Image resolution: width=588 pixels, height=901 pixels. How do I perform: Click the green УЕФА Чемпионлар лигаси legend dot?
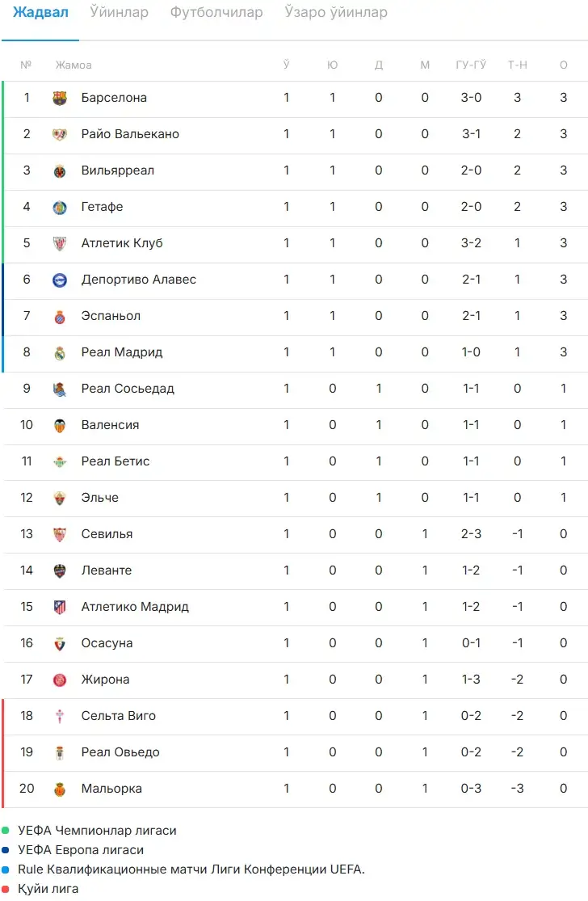pyautogui.click(x=6, y=831)
